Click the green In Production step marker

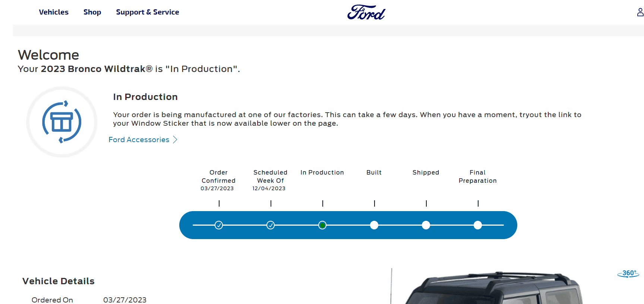pos(322,225)
